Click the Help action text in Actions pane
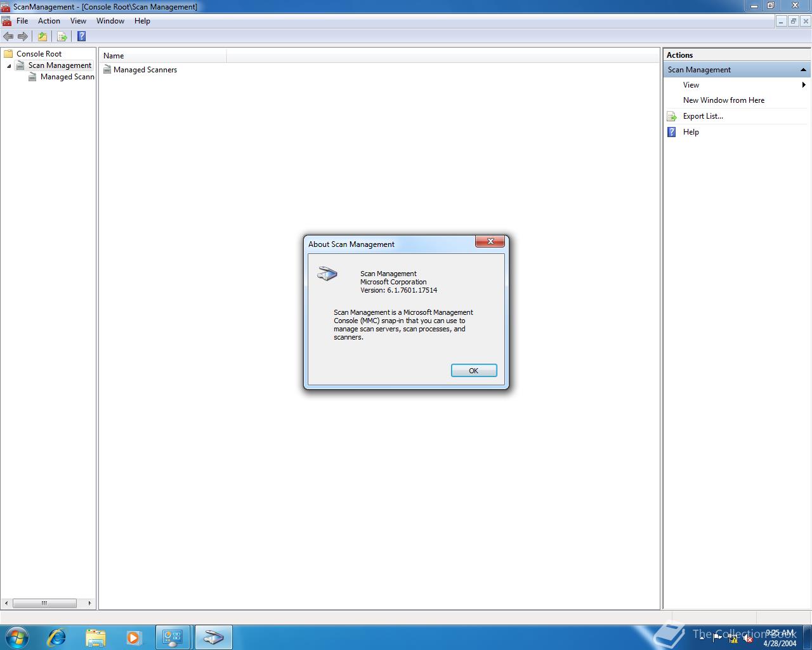 691,132
